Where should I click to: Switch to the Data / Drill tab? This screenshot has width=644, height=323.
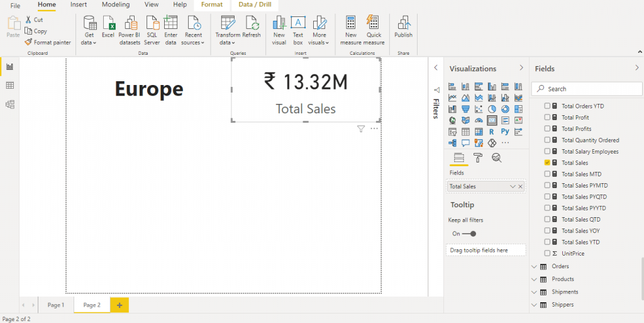click(x=255, y=4)
